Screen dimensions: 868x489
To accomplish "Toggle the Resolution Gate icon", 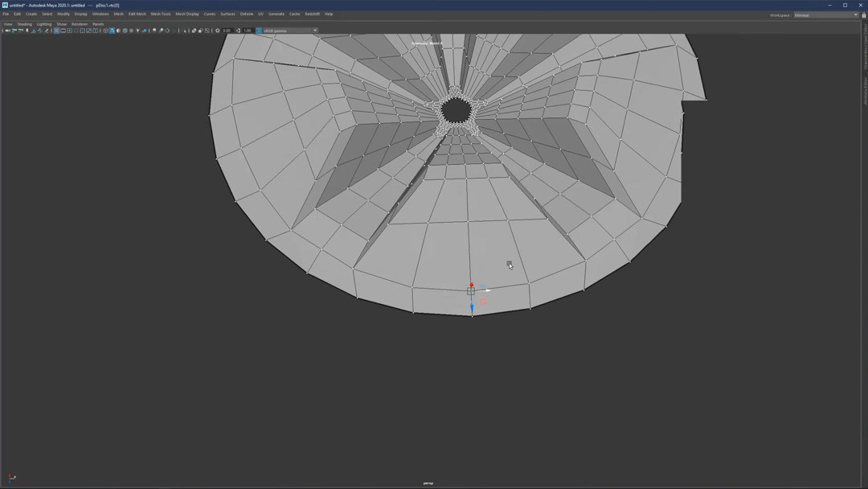I will tap(70, 31).
